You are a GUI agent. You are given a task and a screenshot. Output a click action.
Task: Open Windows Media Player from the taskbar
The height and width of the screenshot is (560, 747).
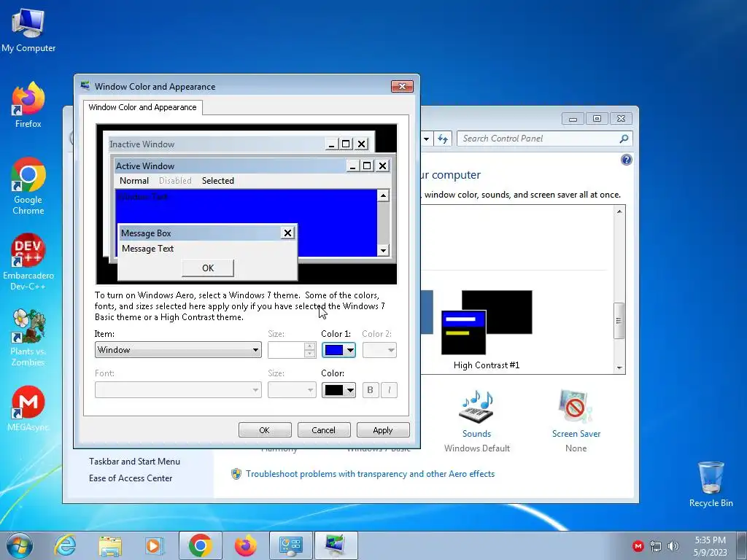[154, 545]
